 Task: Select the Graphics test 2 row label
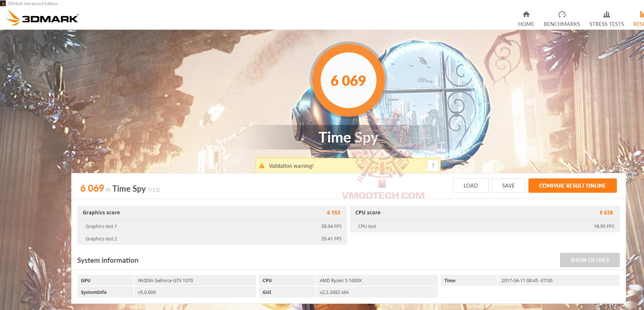coord(101,239)
